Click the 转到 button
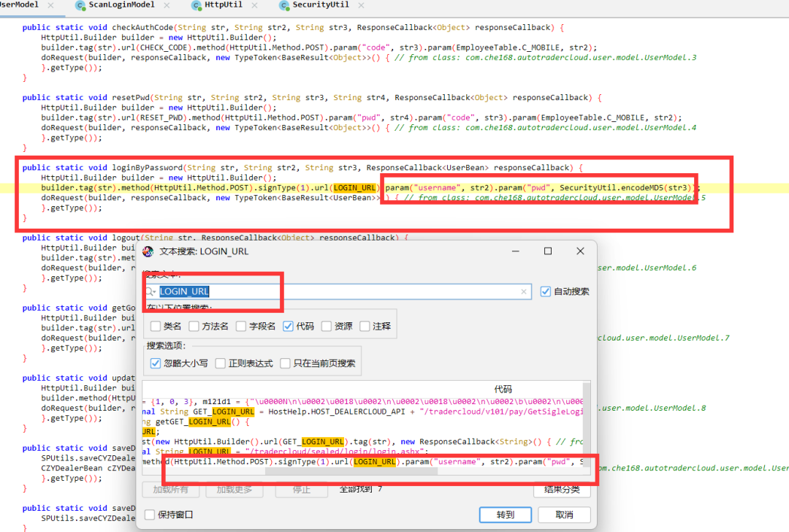789x532 pixels. [x=505, y=514]
